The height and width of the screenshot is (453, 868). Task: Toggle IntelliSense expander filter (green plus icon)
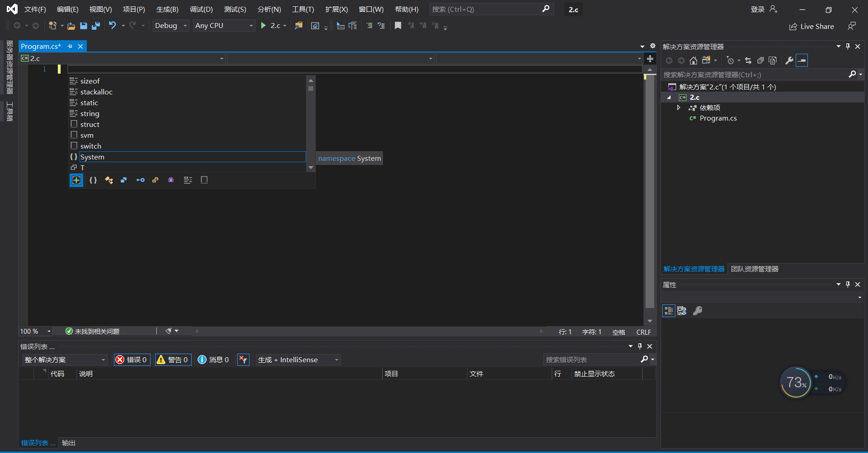pyautogui.click(x=76, y=180)
